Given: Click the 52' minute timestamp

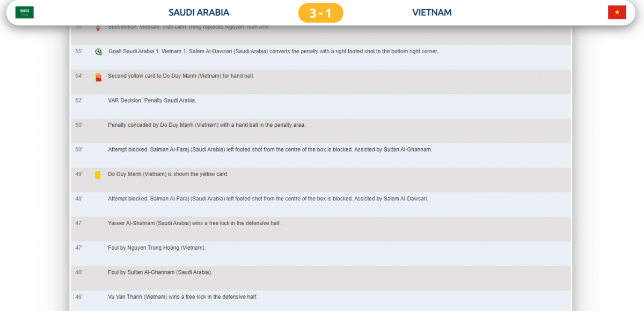Looking at the screenshot, I should 79,100.
